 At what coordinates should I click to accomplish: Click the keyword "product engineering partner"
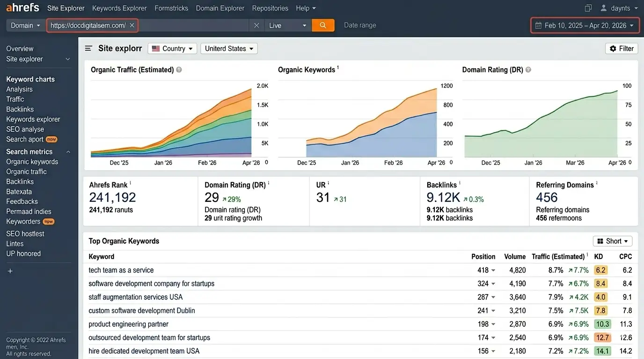pyautogui.click(x=129, y=324)
